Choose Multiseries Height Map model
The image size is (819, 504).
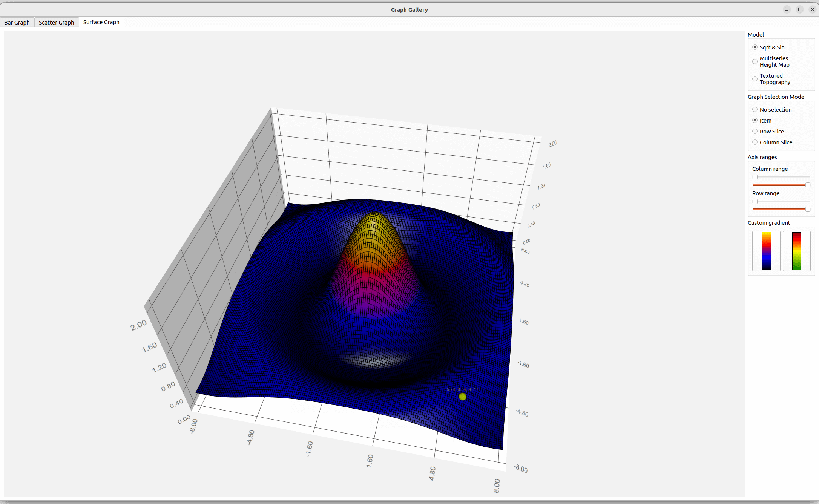pos(755,61)
